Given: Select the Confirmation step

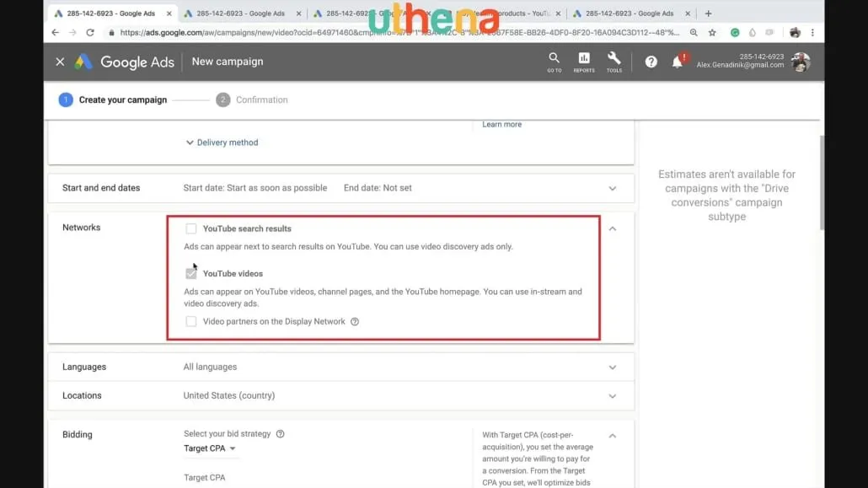Looking at the screenshot, I should click(252, 99).
